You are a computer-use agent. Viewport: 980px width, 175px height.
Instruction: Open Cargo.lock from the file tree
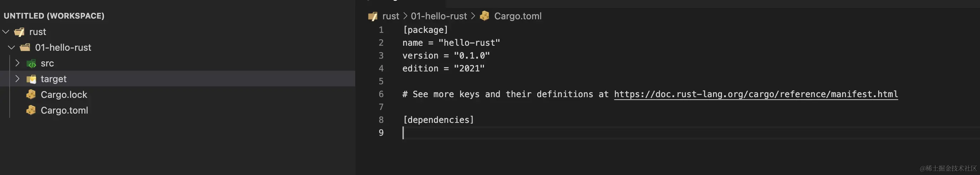pos(64,95)
